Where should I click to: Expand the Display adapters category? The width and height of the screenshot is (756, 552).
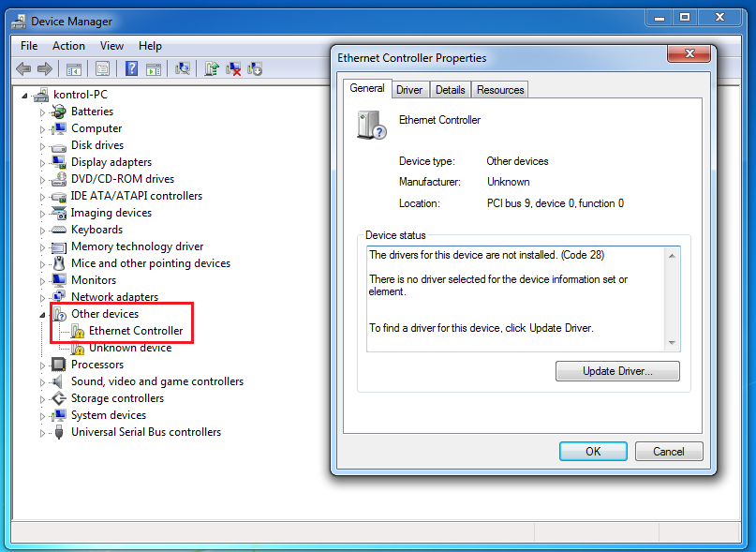(42, 163)
